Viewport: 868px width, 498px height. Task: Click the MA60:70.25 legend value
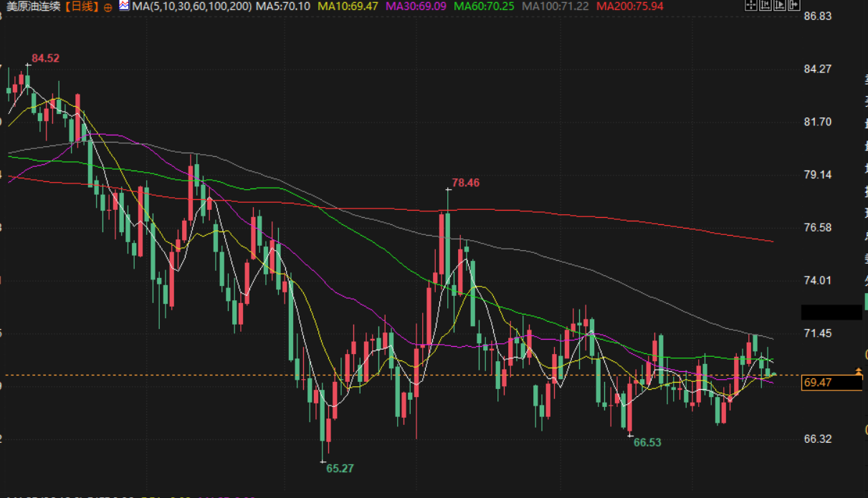pos(484,6)
